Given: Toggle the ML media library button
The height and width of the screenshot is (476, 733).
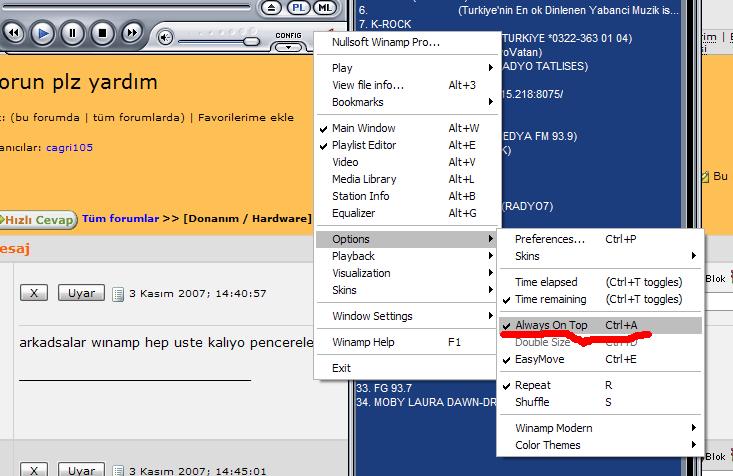Looking at the screenshot, I should click(x=325, y=7).
